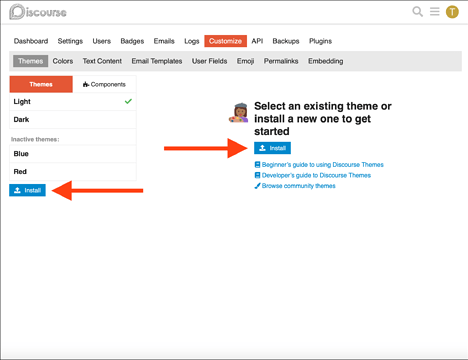Go to the Embedding section

(326, 61)
